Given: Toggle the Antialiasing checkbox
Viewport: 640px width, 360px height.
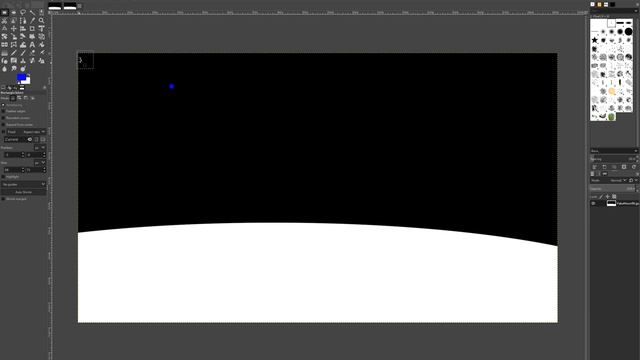Looking at the screenshot, I should pos(3,105).
